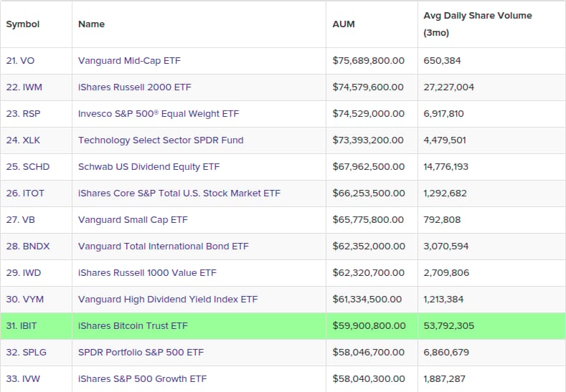
Task: Select volume value 6,860,679
Action: point(446,353)
